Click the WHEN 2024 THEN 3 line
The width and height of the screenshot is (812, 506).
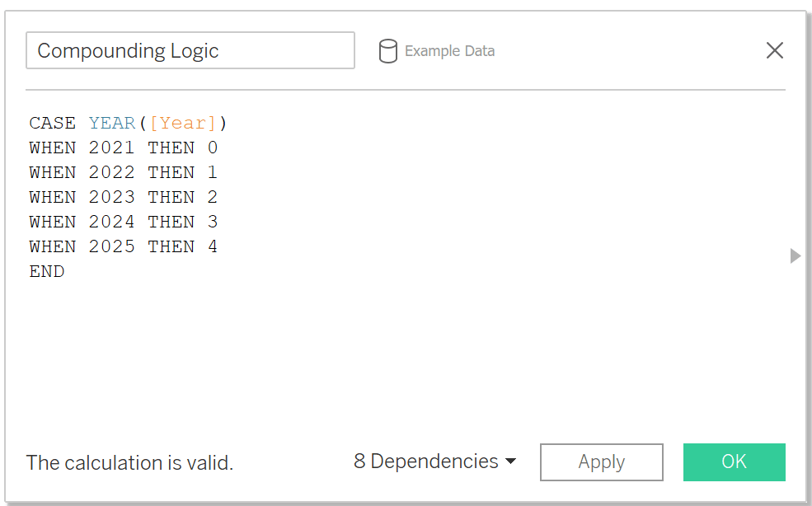coord(124,223)
